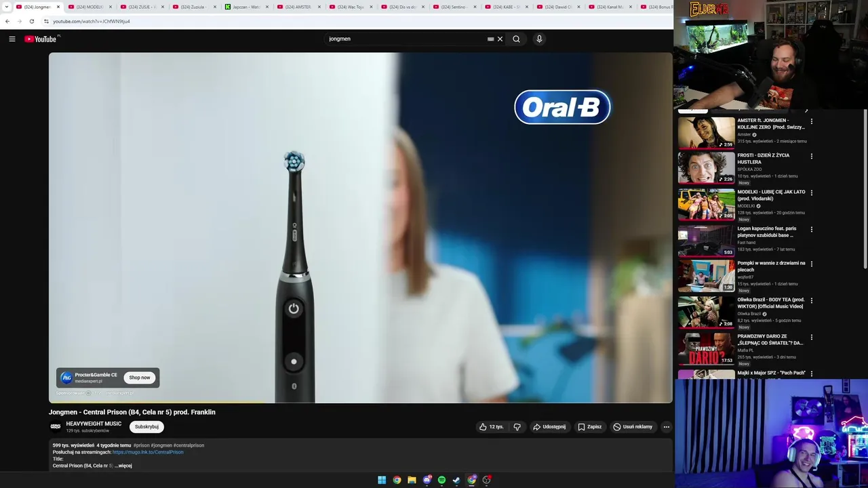Close the Zuziula browser tab
The width and height of the screenshot is (868, 488).
coord(215,7)
